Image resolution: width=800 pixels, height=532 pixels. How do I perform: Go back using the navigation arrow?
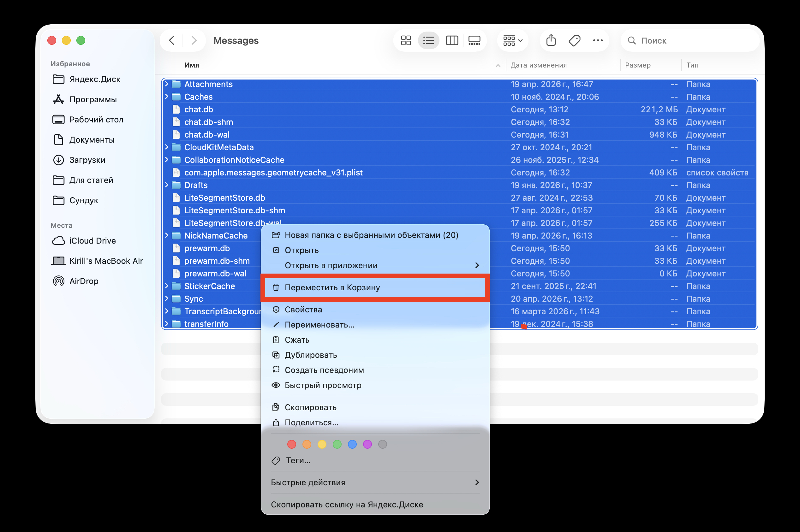[171, 40]
